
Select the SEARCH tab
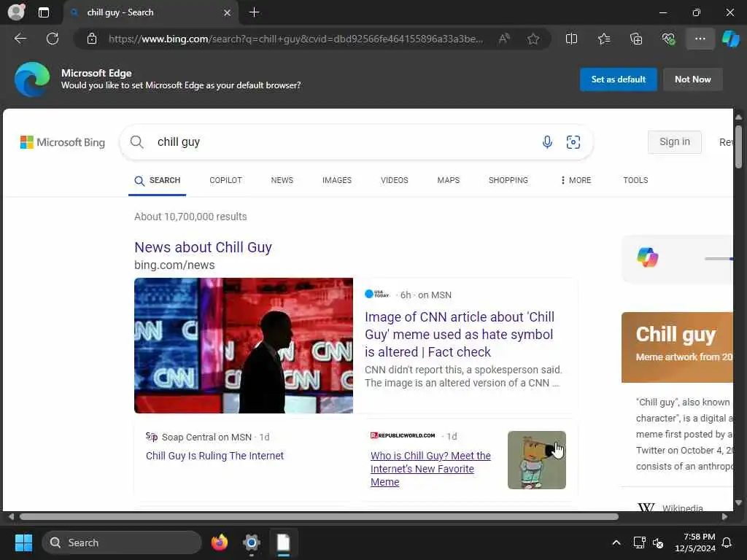click(158, 181)
